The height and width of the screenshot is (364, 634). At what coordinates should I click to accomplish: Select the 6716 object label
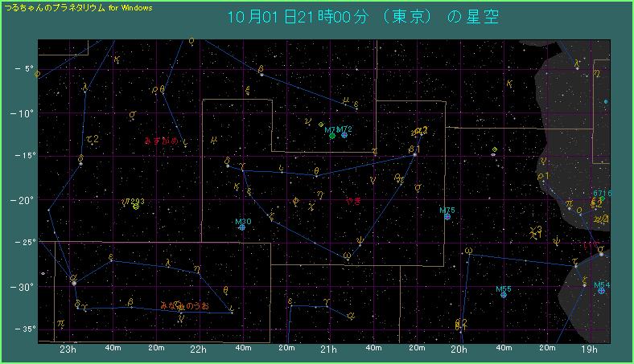pos(602,193)
